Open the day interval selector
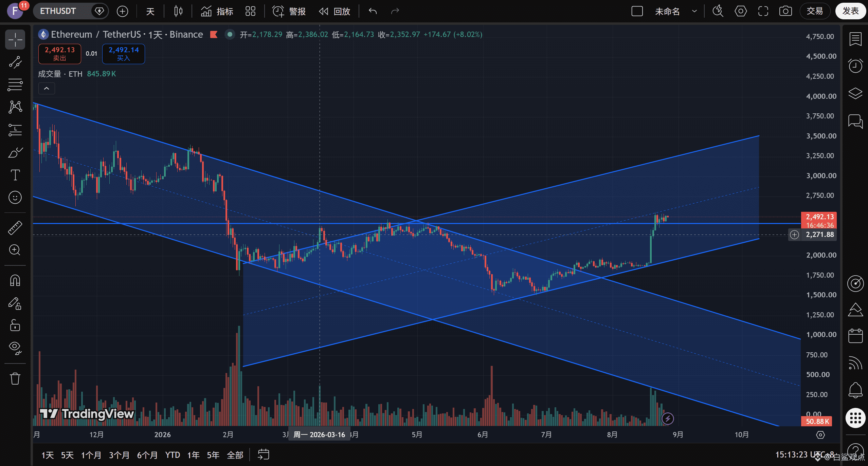Screen dimensions: 868x466 pyautogui.click(x=150, y=11)
